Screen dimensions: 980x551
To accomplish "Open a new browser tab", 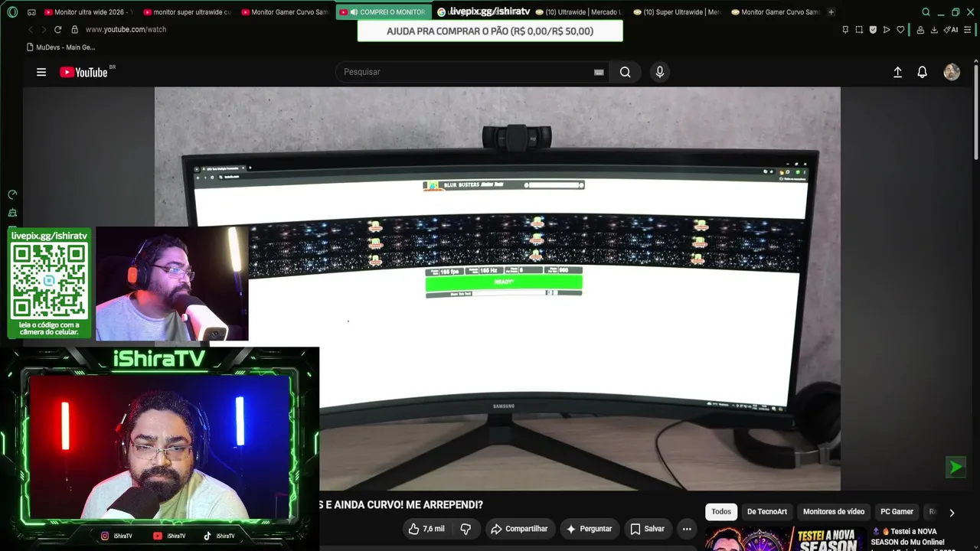I will click(831, 12).
